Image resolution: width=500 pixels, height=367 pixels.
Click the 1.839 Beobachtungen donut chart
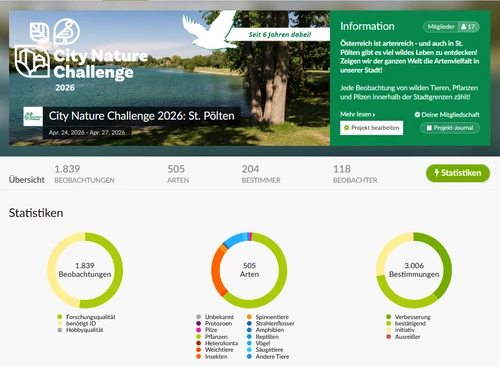[85, 270]
